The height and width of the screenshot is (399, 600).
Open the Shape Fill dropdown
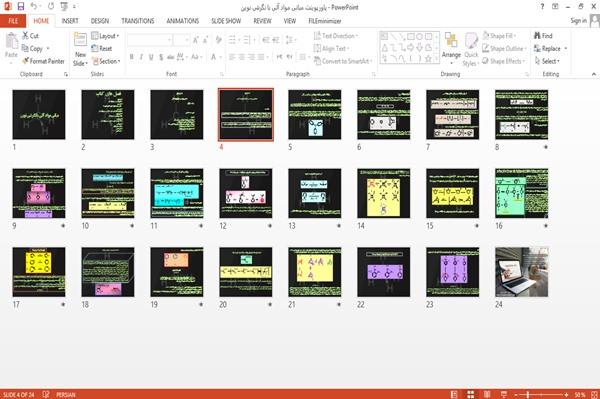pos(499,36)
